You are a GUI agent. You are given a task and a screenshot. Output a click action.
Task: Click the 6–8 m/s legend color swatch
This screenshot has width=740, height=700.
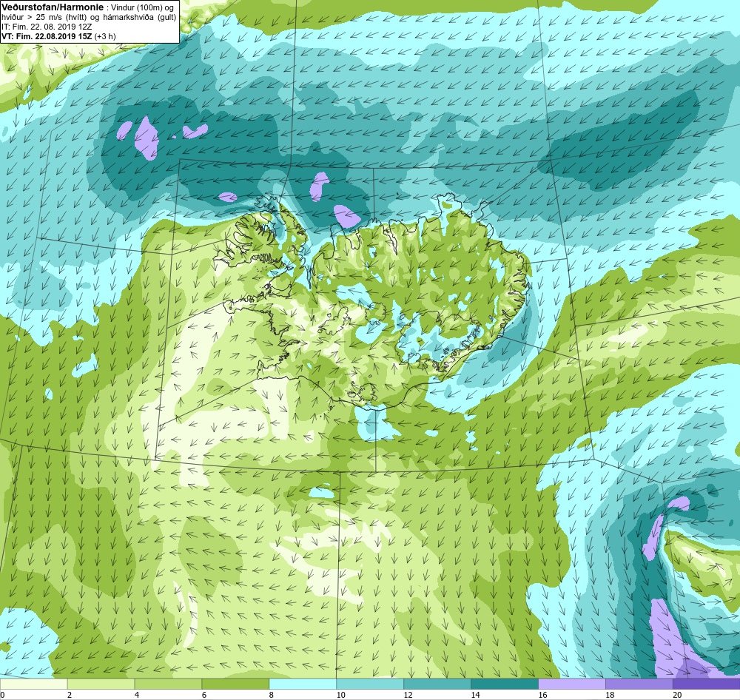(x=235, y=684)
